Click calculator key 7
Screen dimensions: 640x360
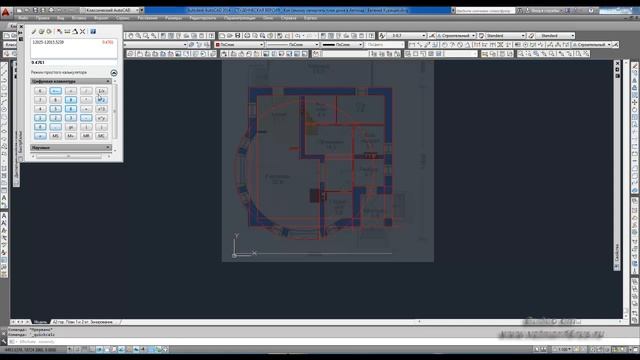pos(40,100)
